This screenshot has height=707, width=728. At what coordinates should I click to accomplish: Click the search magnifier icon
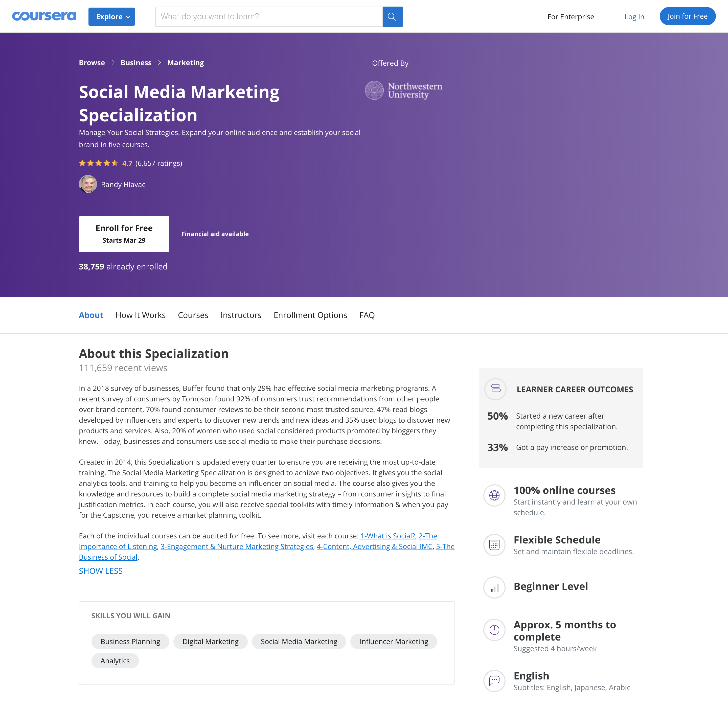[392, 16]
